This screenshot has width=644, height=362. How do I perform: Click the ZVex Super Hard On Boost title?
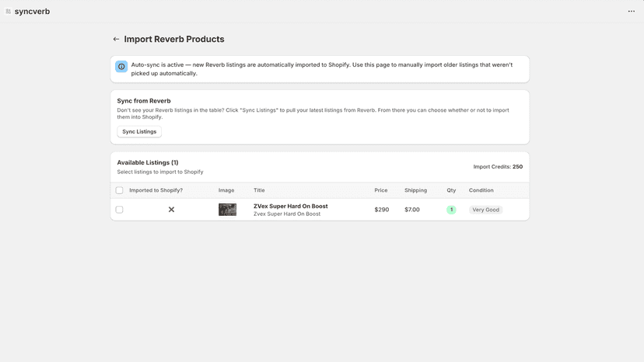point(290,206)
